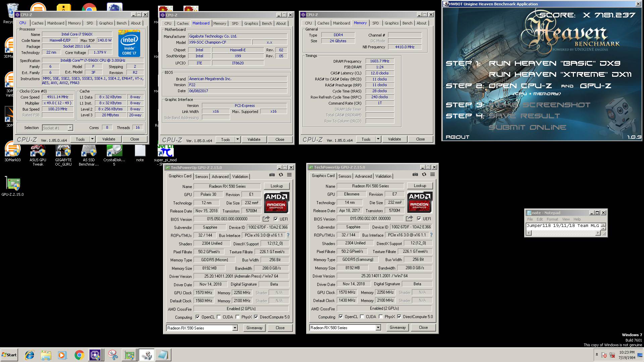
Task: Click the Snipping Tool scissors taskbar icon
Action: pyautogui.click(x=113, y=355)
